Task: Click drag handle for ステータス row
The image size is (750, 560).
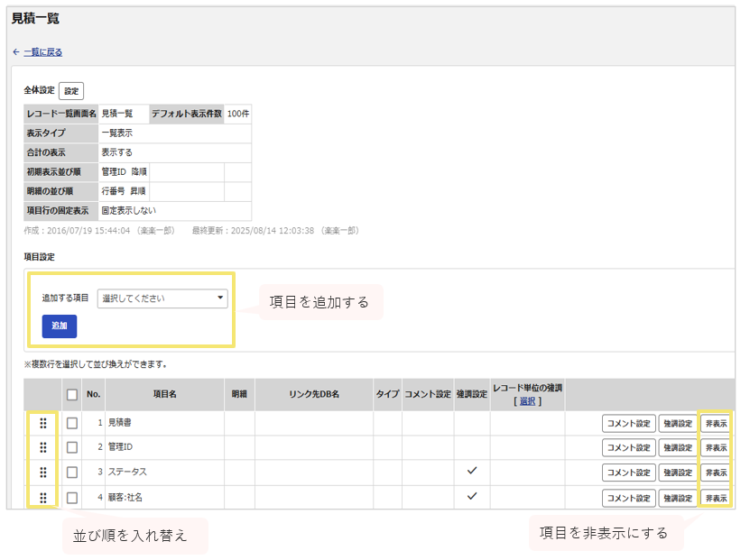Action: click(x=43, y=473)
